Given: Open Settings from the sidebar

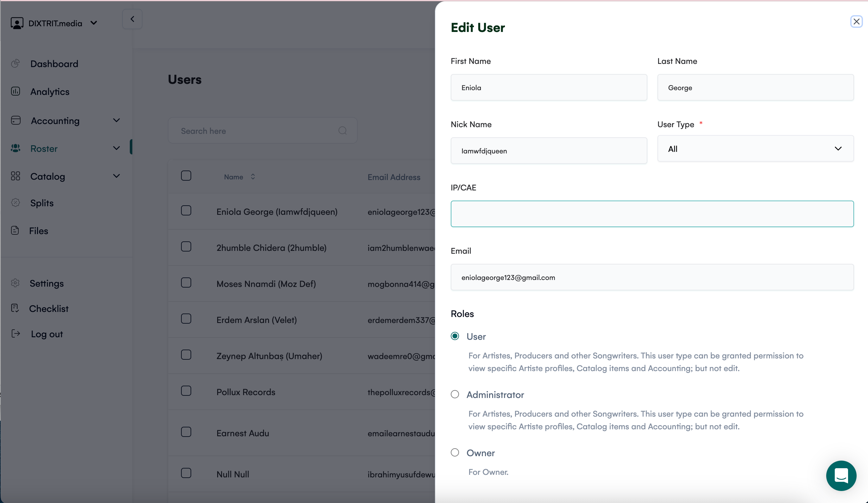Looking at the screenshot, I should [x=47, y=283].
